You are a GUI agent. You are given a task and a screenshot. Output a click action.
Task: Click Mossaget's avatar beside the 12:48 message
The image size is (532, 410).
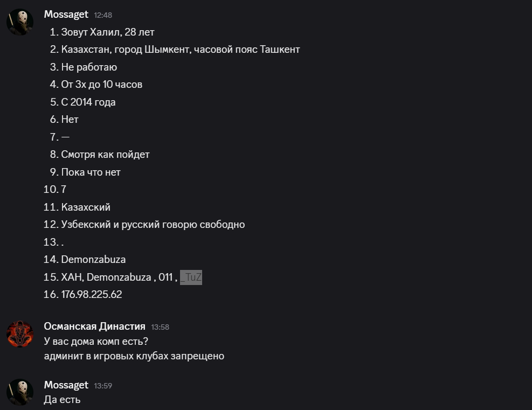(x=20, y=22)
